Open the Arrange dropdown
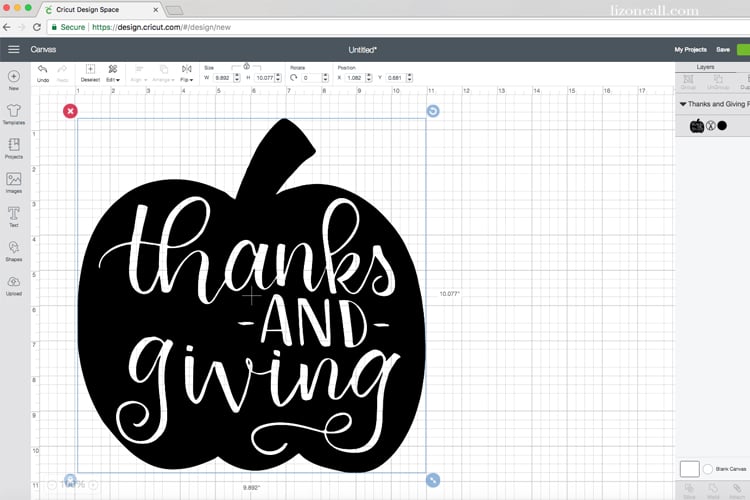The height and width of the screenshot is (500, 750). tap(164, 73)
